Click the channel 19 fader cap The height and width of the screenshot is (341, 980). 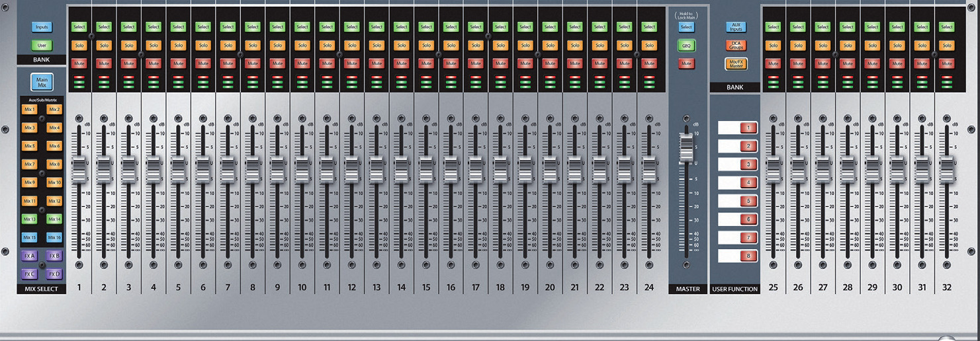click(525, 169)
